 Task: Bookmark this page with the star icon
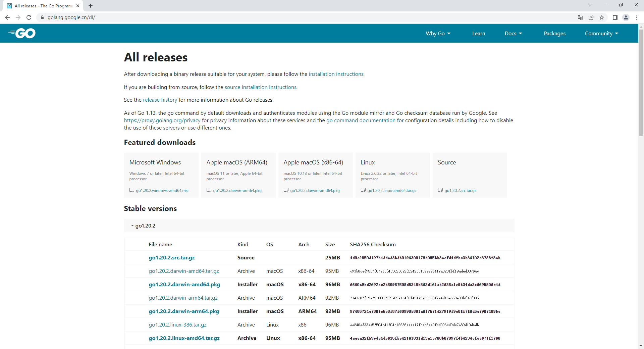(602, 17)
